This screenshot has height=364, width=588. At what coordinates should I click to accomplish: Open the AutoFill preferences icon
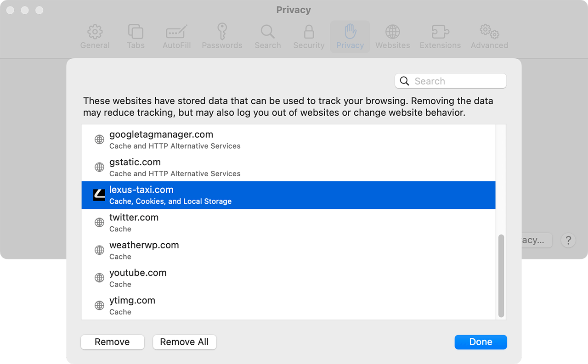[176, 32]
